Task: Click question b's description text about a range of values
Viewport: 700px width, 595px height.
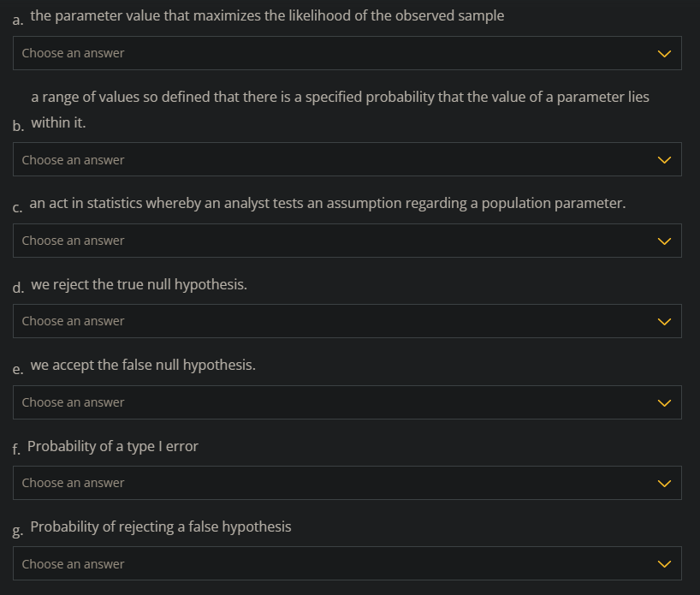Action: (x=340, y=97)
